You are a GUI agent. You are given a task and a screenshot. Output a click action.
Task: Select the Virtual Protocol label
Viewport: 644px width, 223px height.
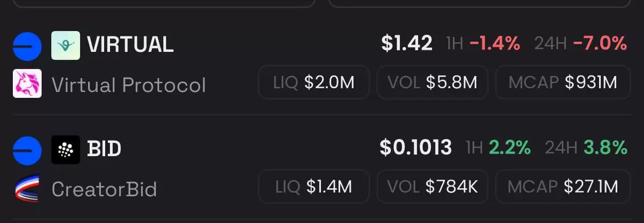coord(129,85)
